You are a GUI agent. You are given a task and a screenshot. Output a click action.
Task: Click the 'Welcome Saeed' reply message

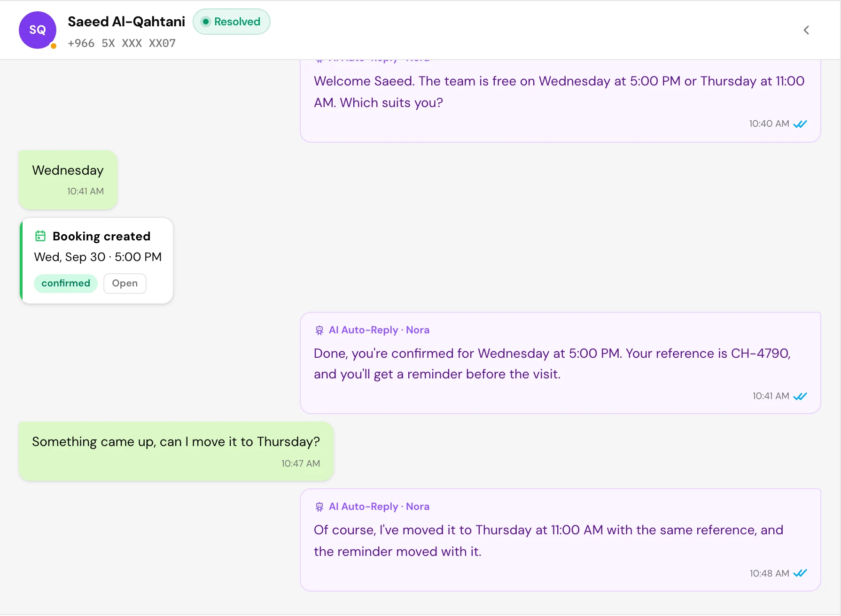(560, 100)
